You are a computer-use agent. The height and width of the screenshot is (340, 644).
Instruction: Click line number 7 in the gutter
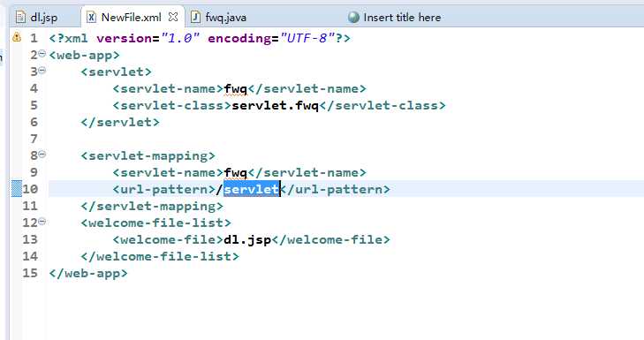click(34, 139)
